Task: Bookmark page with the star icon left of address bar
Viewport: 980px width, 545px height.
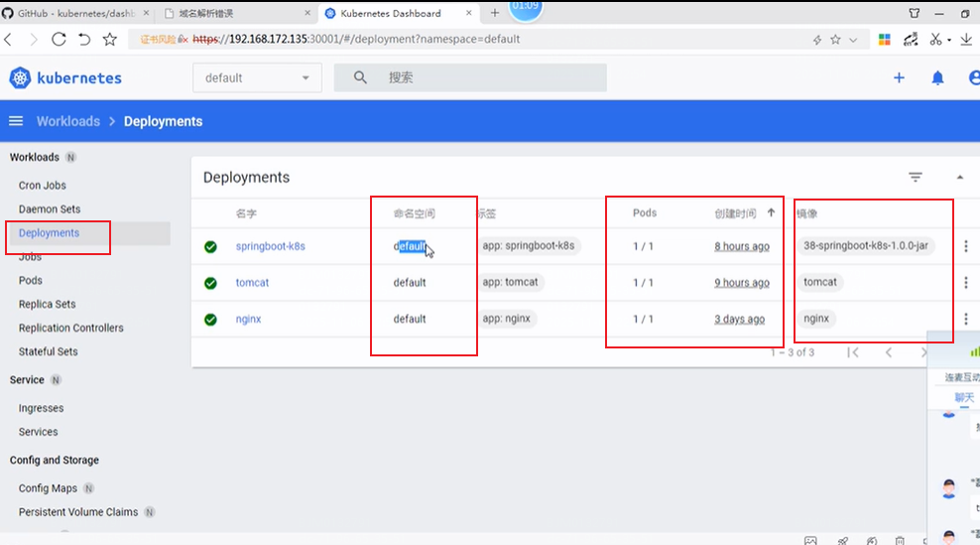Action: [x=110, y=40]
